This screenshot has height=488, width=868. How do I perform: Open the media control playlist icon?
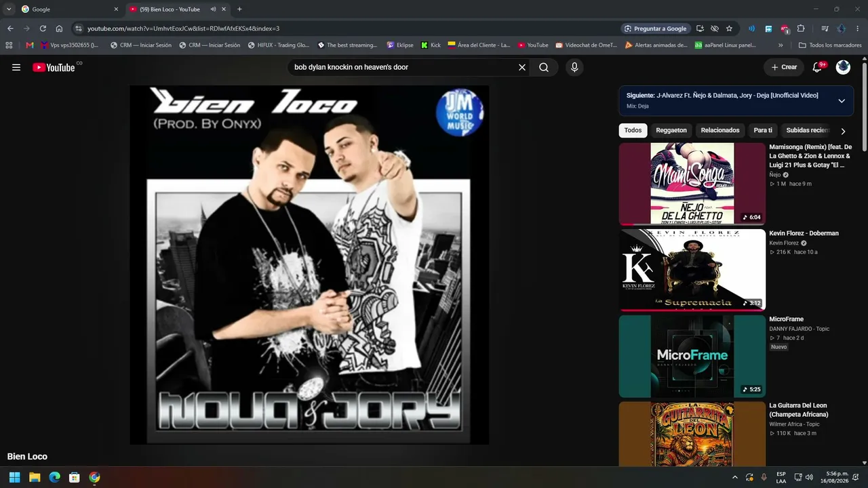pyautogui.click(x=825, y=28)
